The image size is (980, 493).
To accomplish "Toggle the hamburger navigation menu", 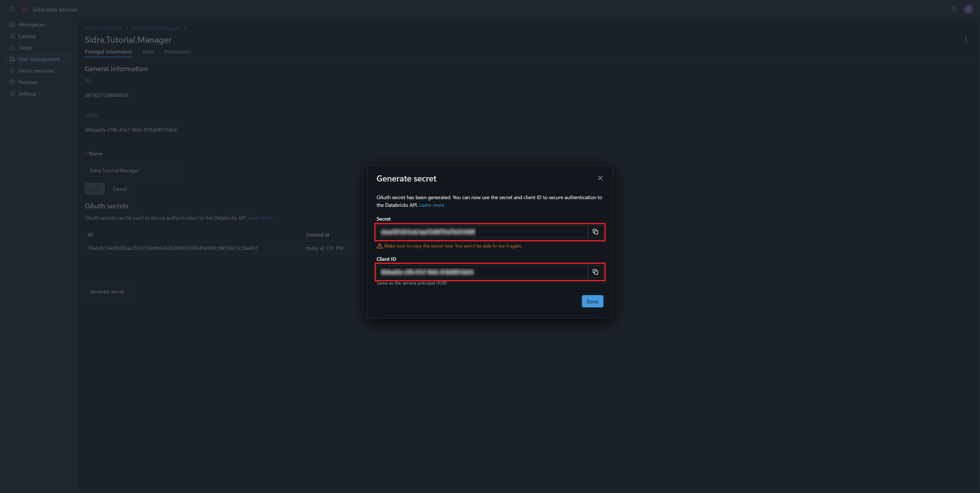I will click(x=12, y=9).
